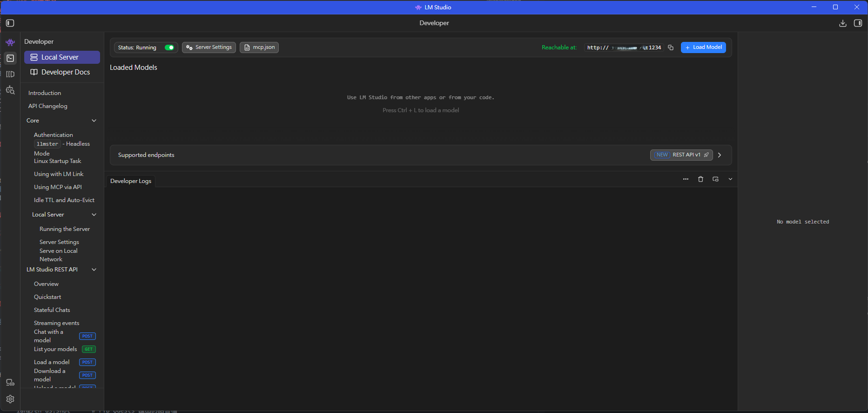Select the Local Server tab
This screenshot has width=868, height=413.
(x=62, y=57)
